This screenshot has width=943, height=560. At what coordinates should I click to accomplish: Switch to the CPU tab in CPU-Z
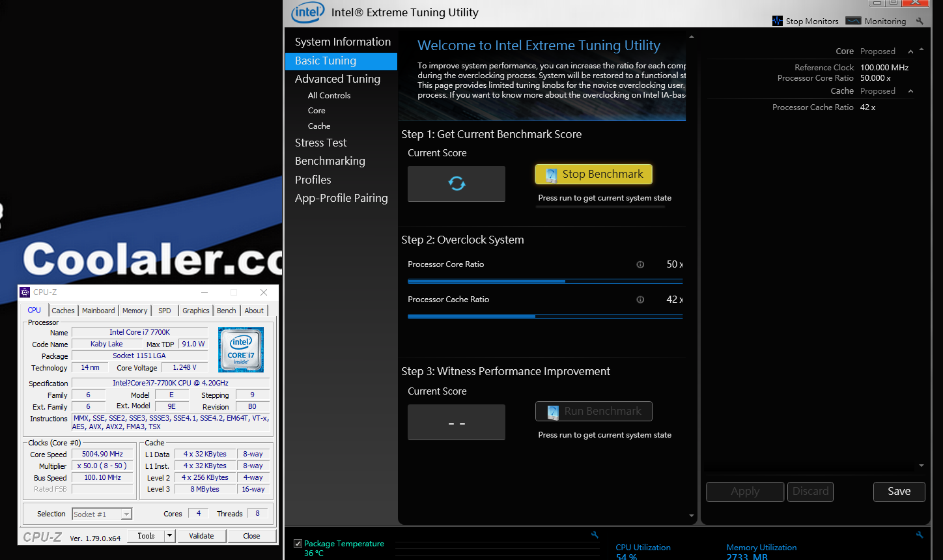coord(35,310)
